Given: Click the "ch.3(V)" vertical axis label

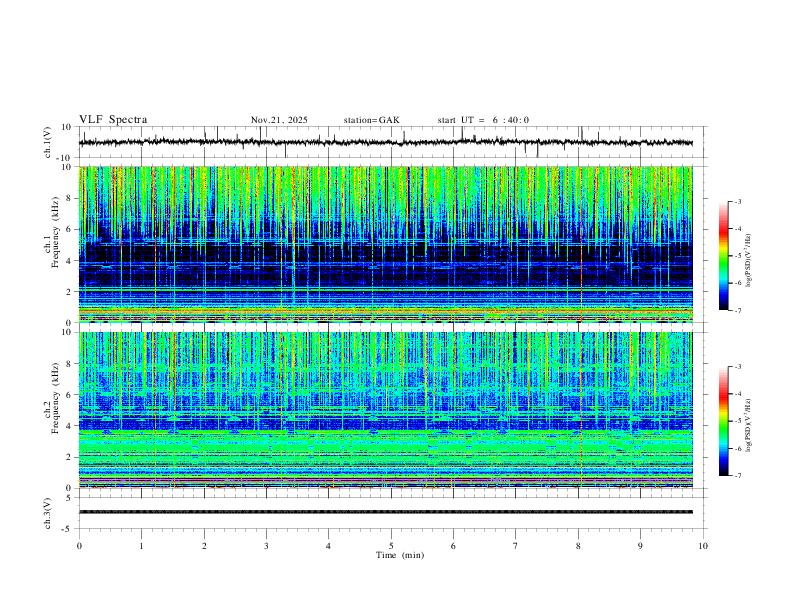Looking at the screenshot, I should (x=48, y=513).
